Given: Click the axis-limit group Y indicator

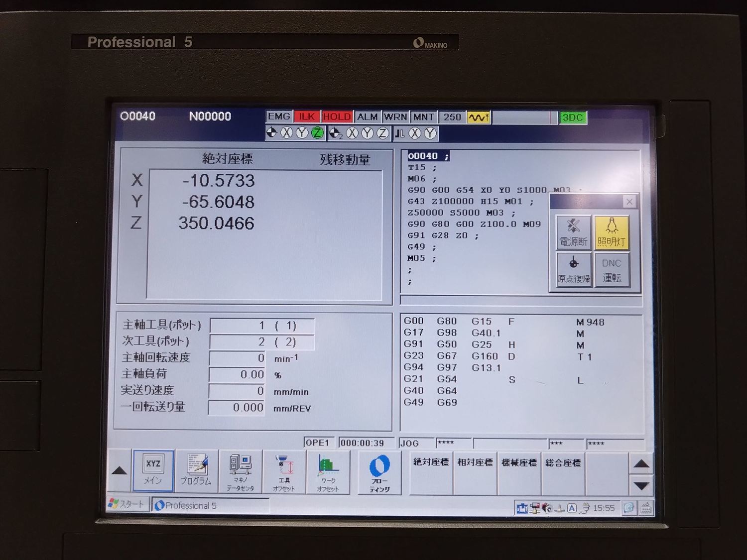Looking at the screenshot, I should 430,133.
